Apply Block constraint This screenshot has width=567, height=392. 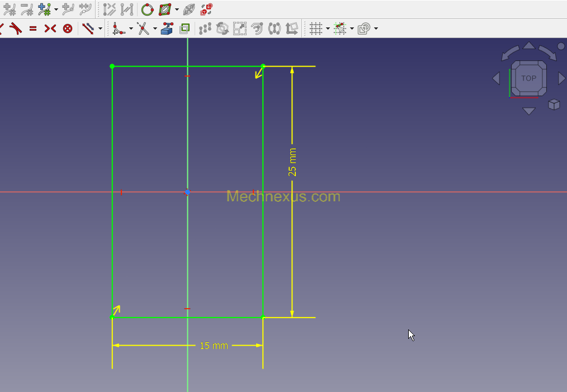[68, 28]
